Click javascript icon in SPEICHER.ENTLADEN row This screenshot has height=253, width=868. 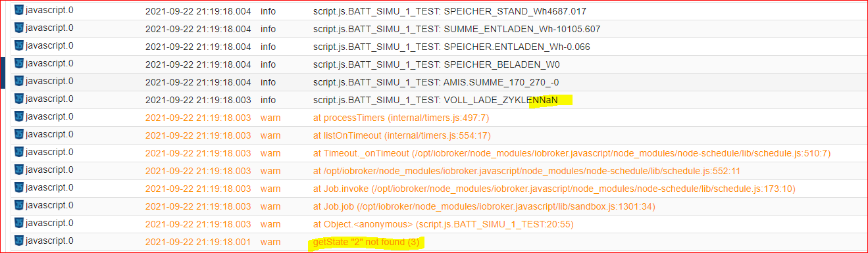pyautogui.click(x=18, y=46)
